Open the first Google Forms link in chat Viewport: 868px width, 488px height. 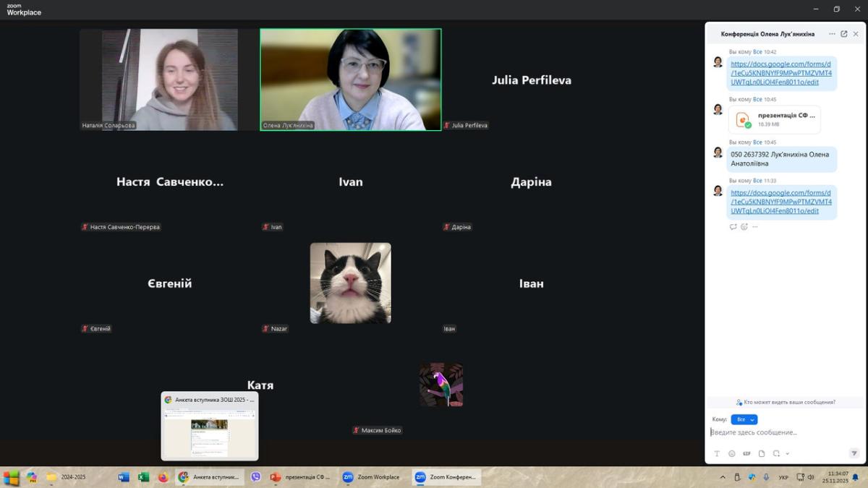780,73
